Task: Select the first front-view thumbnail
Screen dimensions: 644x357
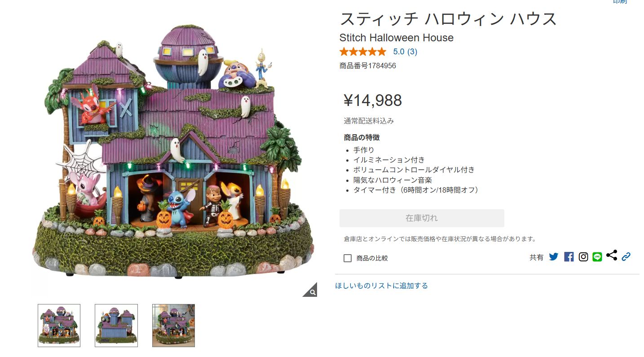Action: pyautogui.click(x=59, y=326)
